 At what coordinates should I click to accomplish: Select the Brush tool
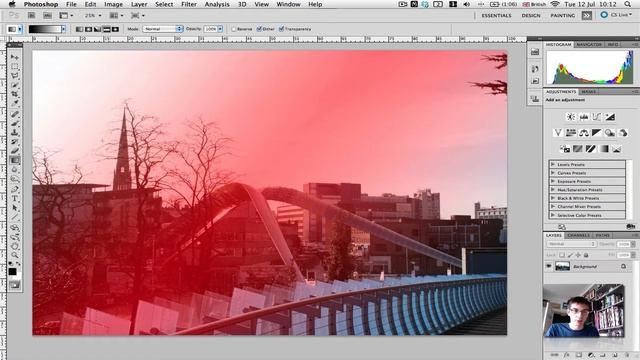click(x=15, y=123)
